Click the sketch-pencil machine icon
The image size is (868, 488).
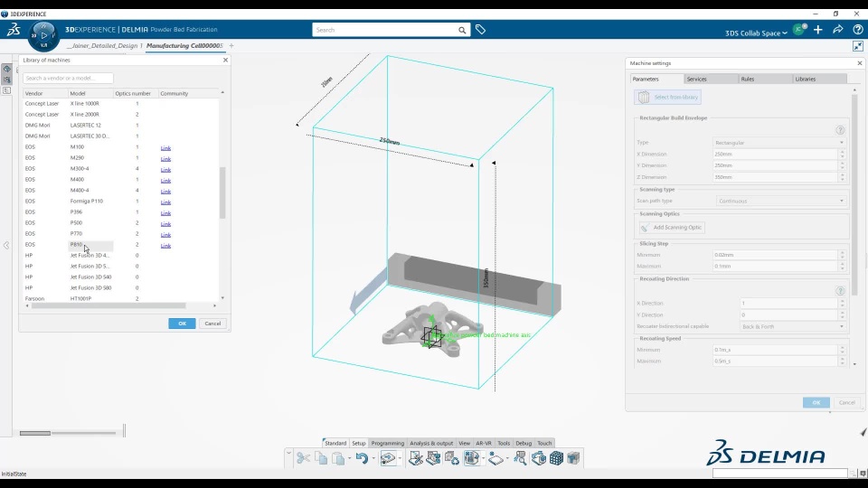416,458
